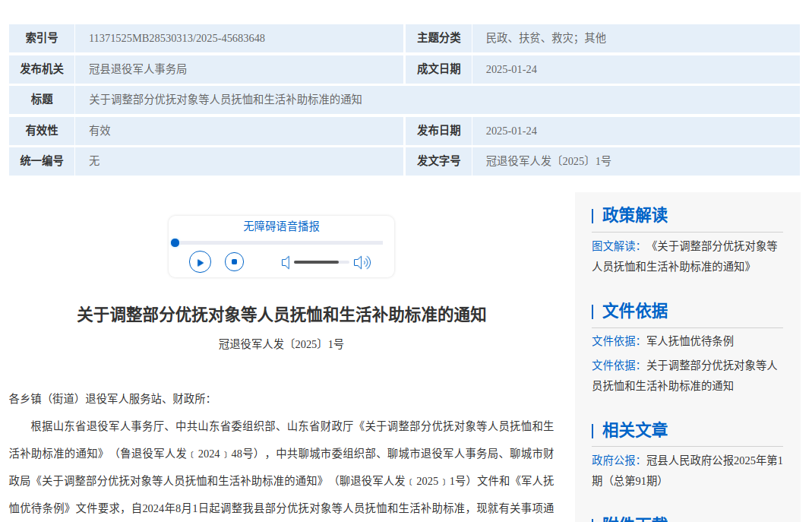The height and width of the screenshot is (522, 812).
Task: Click 发文字号 value in metadata table
Action: coord(548,161)
